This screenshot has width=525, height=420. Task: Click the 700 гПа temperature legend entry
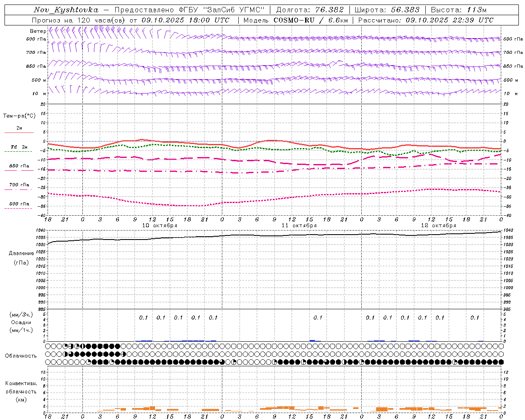(19, 185)
